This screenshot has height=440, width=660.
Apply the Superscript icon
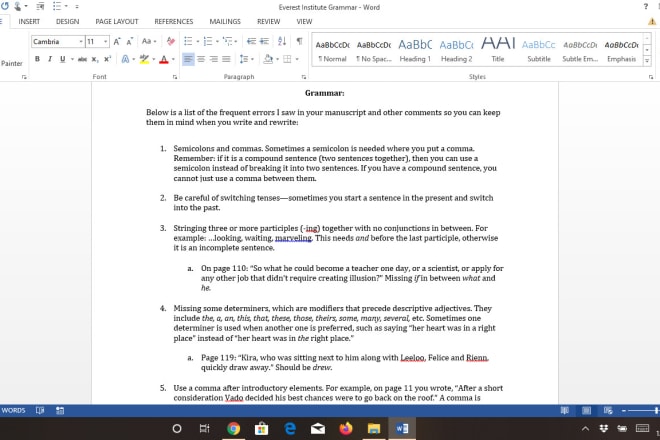[109, 59]
